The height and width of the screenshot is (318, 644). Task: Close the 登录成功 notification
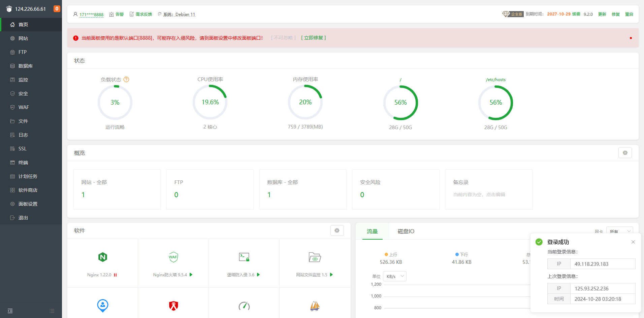(x=633, y=242)
